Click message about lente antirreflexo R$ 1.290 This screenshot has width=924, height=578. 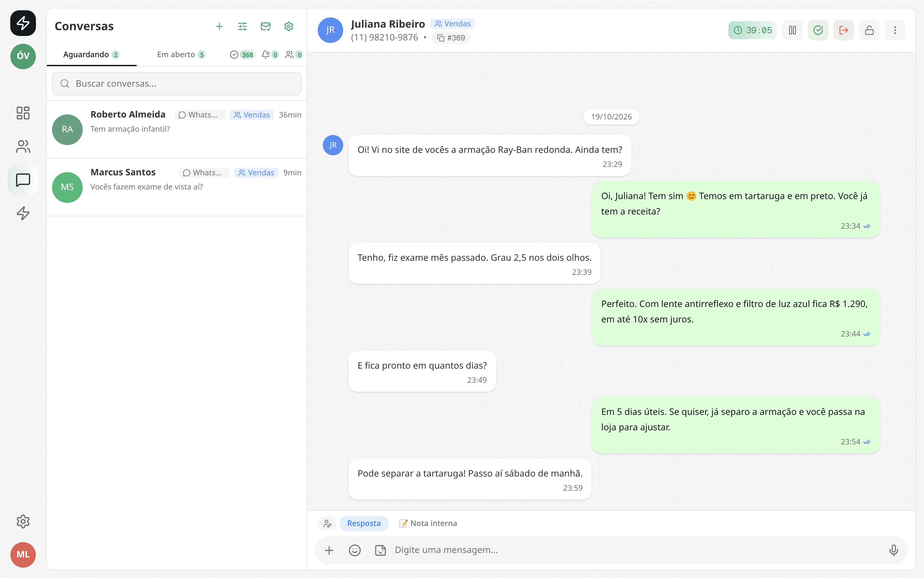pyautogui.click(x=736, y=318)
